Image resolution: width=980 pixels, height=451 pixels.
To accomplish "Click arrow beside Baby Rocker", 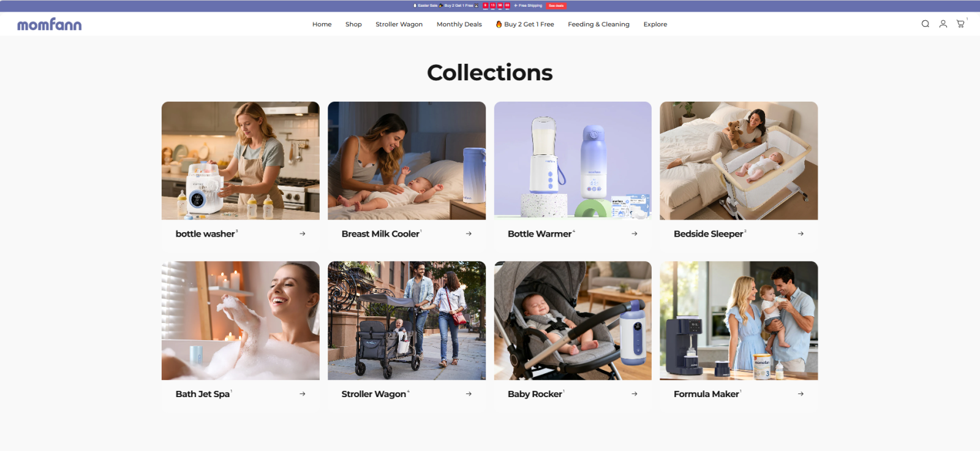I will pos(635,394).
